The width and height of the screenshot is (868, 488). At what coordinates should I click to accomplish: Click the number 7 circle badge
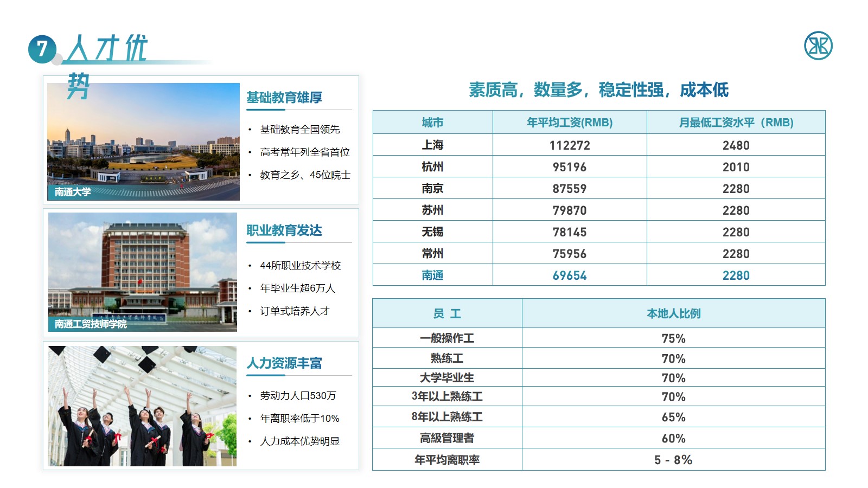click(x=42, y=49)
